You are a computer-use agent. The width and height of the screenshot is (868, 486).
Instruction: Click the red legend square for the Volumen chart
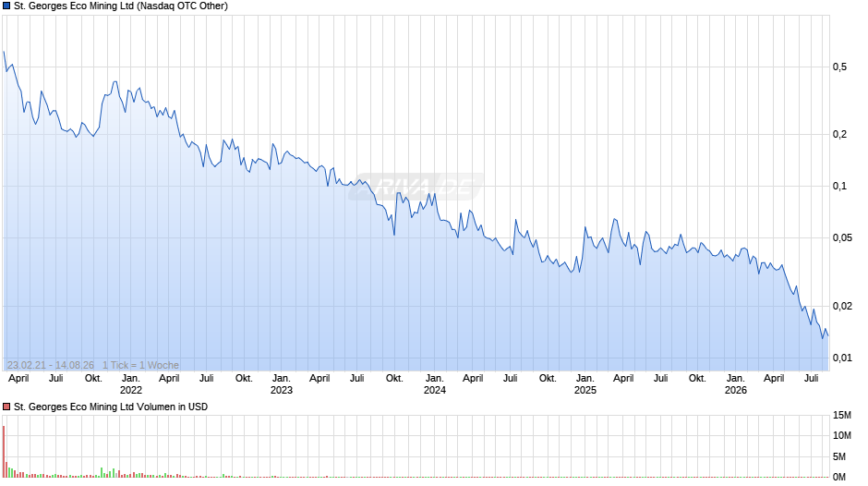[6, 407]
